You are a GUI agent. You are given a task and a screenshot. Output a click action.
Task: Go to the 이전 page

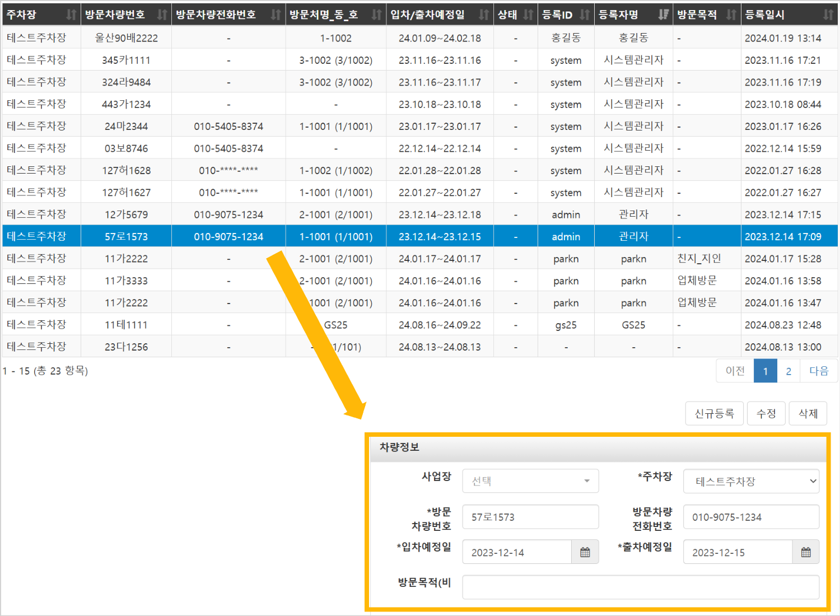click(x=735, y=371)
